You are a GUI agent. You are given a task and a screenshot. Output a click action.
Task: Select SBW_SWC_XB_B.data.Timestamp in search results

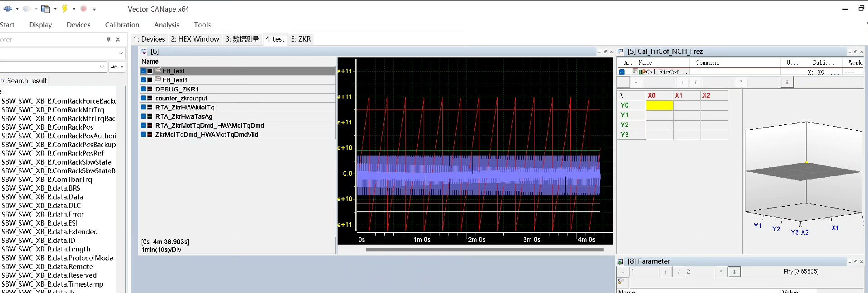click(52, 284)
